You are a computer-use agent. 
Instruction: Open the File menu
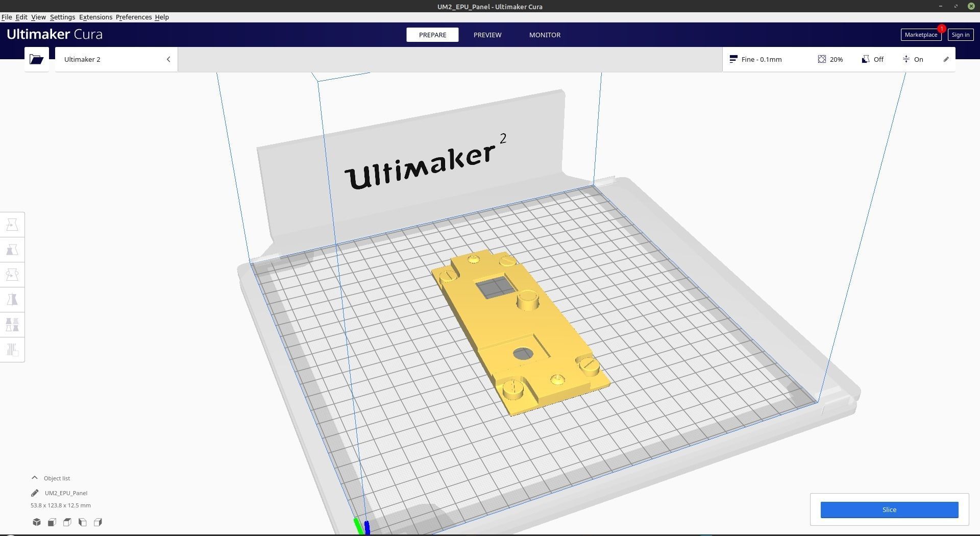[x=7, y=17]
